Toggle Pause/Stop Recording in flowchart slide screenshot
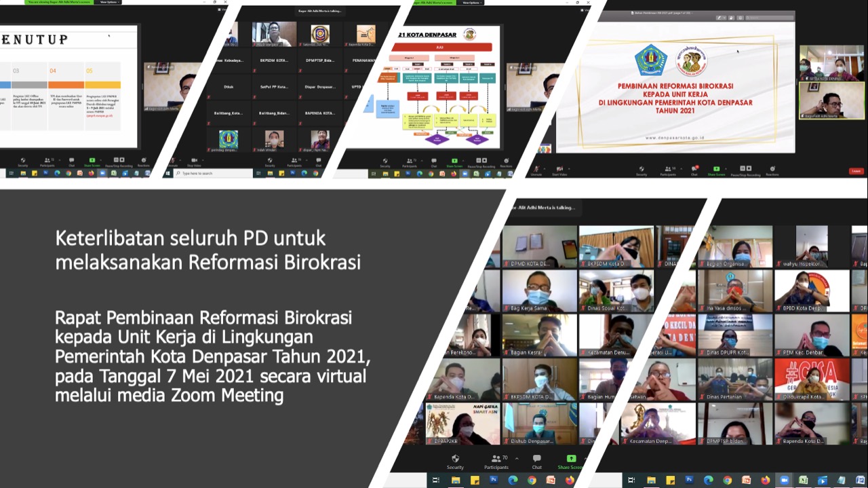The width and height of the screenshot is (868, 488). 481,163
